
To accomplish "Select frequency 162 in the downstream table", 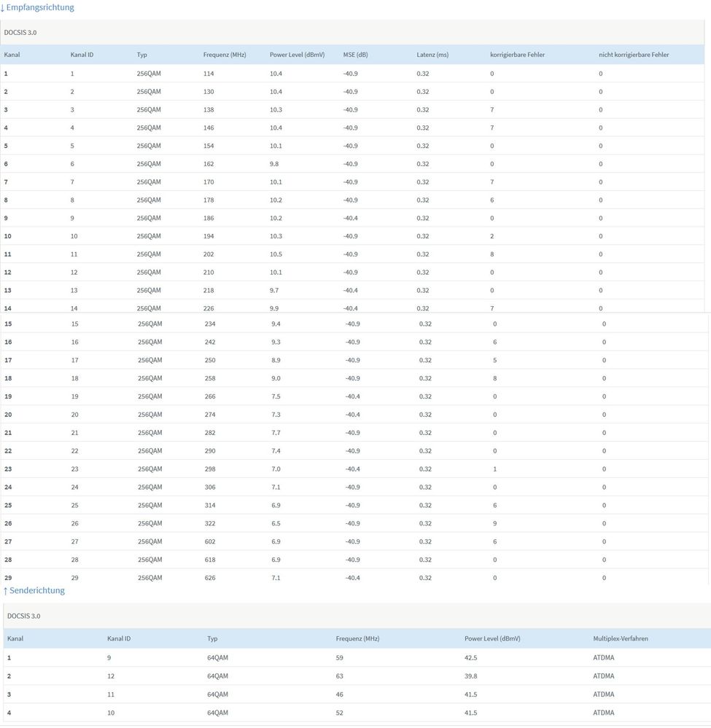I will pos(209,164).
